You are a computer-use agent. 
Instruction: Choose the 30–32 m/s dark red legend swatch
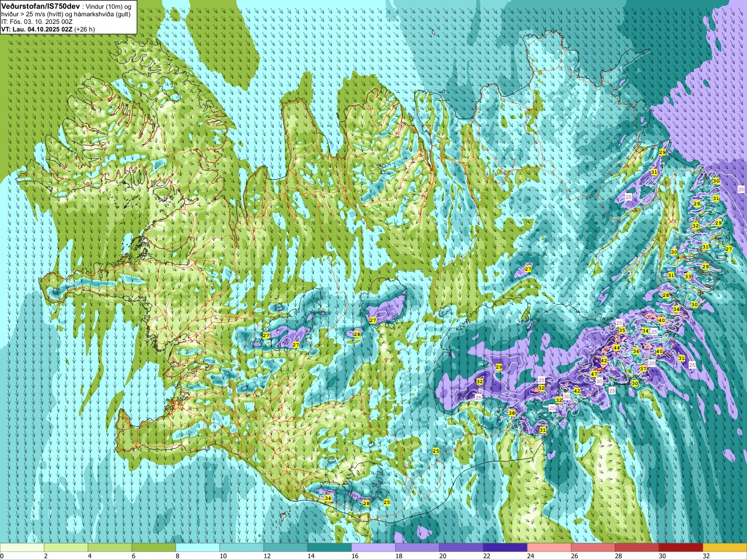pyautogui.click(x=680, y=548)
